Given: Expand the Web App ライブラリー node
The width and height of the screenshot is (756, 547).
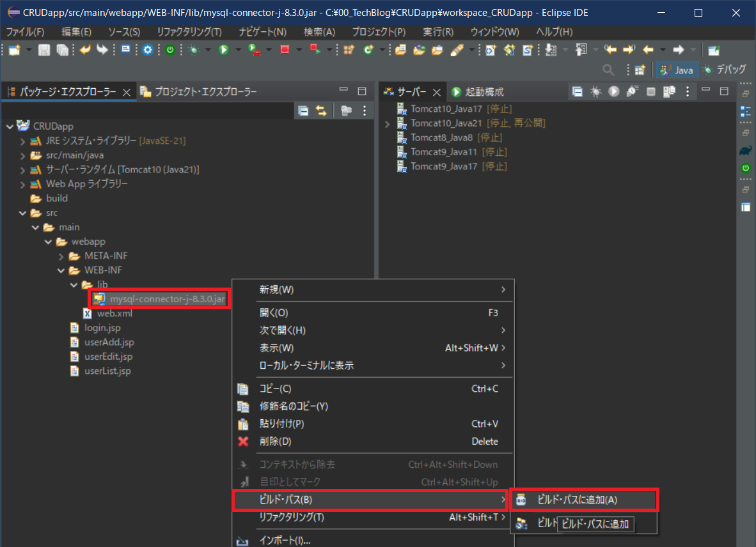Looking at the screenshot, I should point(22,185).
